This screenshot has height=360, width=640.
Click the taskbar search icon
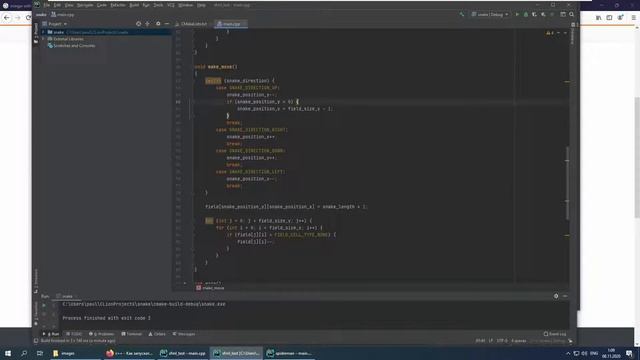pyautogui.click(x=24, y=353)
